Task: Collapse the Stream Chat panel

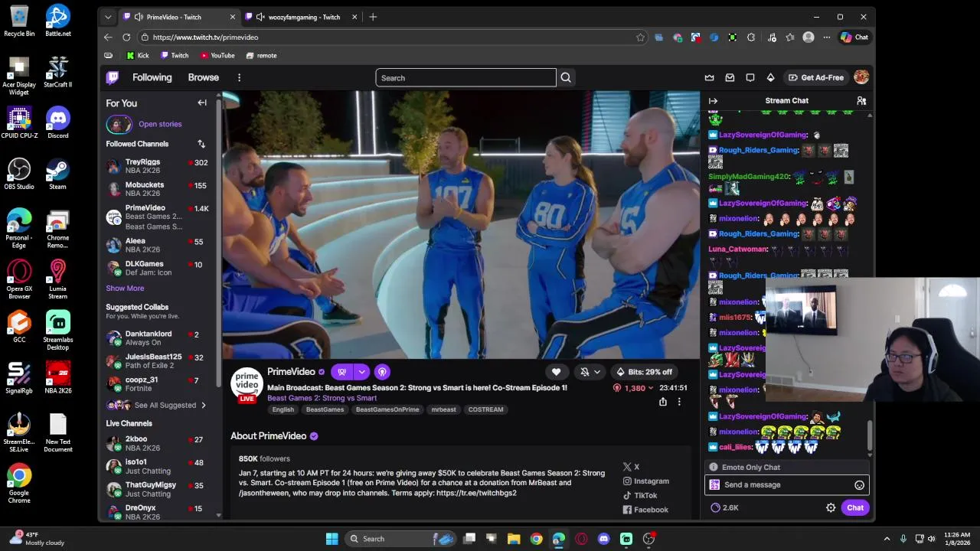Action: (x=713, y=100)
